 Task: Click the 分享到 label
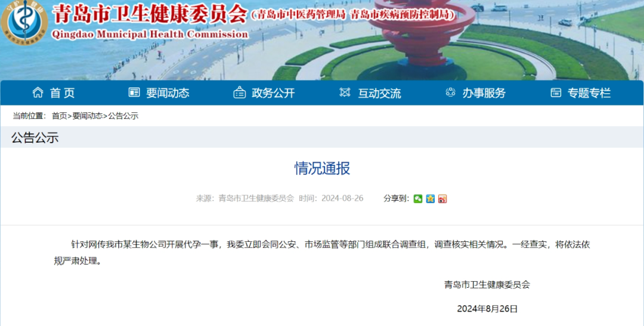397,198
